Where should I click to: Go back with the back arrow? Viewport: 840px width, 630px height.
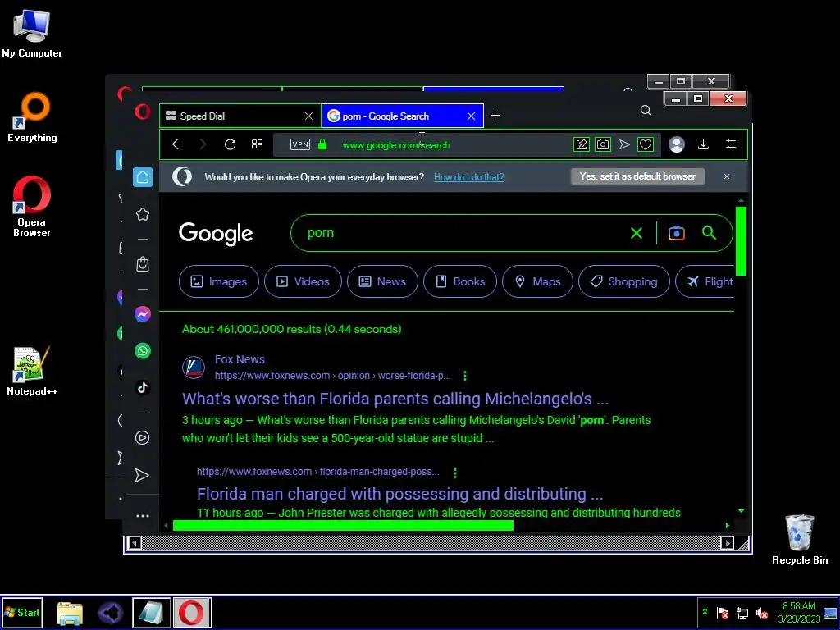pos(176,144)
